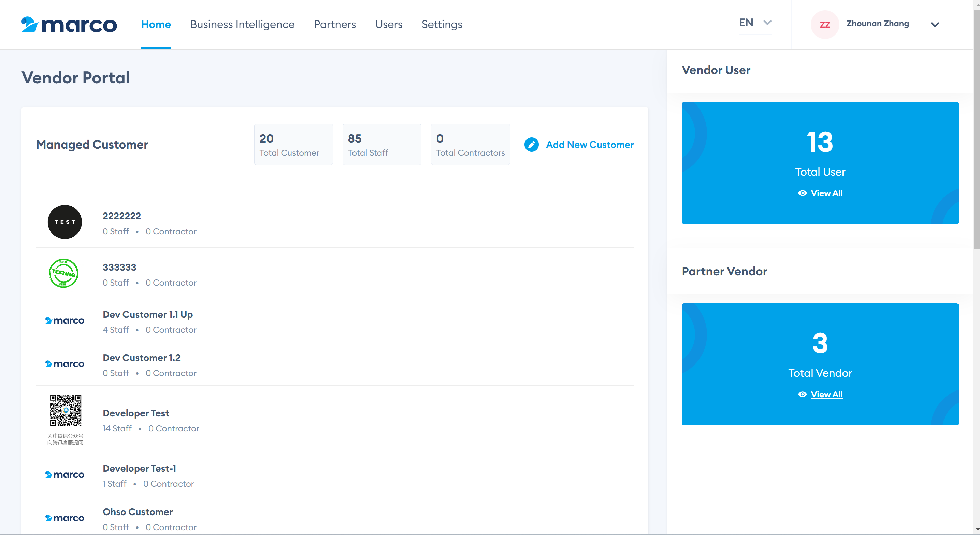Image resolution: width=980 pixels, height=535 pixels.
Task: Click View All under Total Vendor
Action: pos(826,394)
